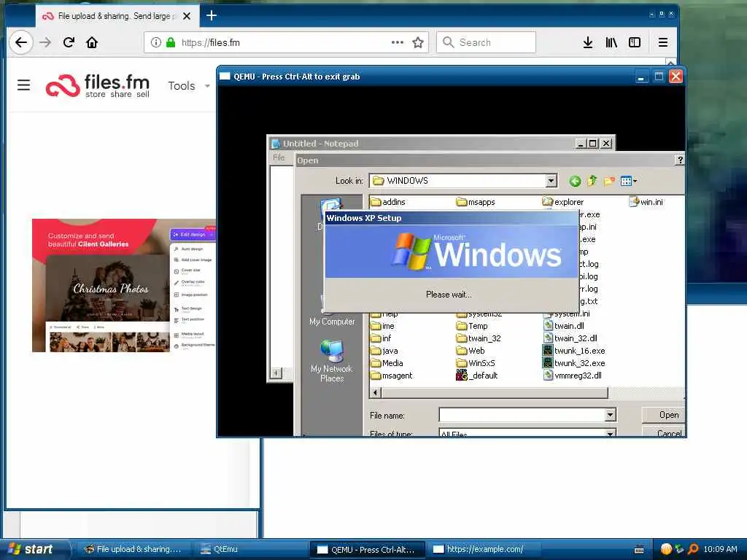This screenshot has height=560, width=747.
Task: Select the Web folder
Action: pyautogui.click(x=471, y=351)
